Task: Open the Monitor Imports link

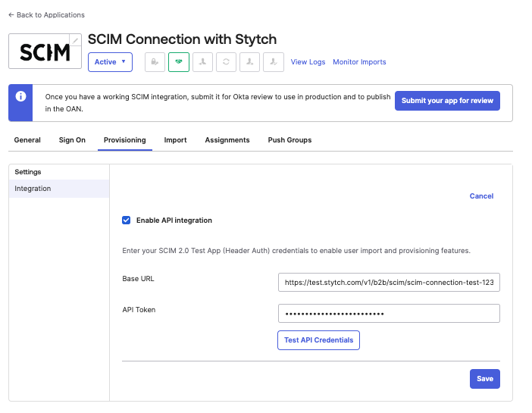Action: coord(359,62)
